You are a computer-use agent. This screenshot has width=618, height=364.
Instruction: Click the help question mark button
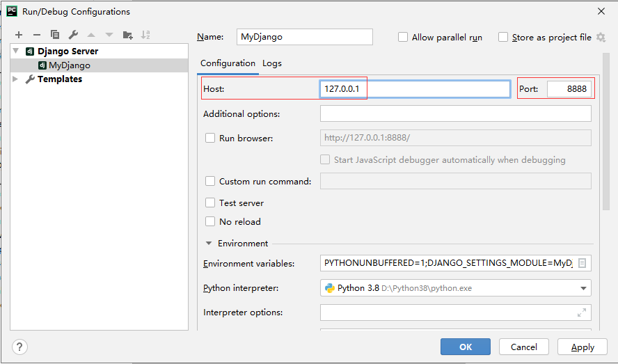click(19, 347)
